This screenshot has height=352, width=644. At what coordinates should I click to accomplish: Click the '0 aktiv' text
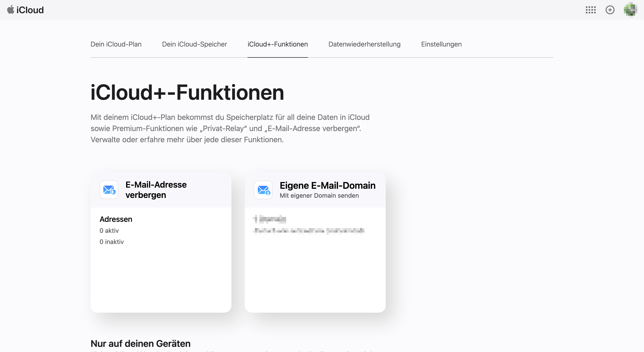[109, 231]
